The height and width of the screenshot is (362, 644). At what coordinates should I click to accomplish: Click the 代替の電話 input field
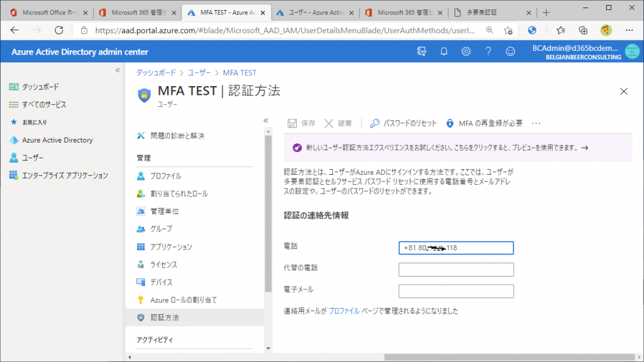[x=456, y=270]
